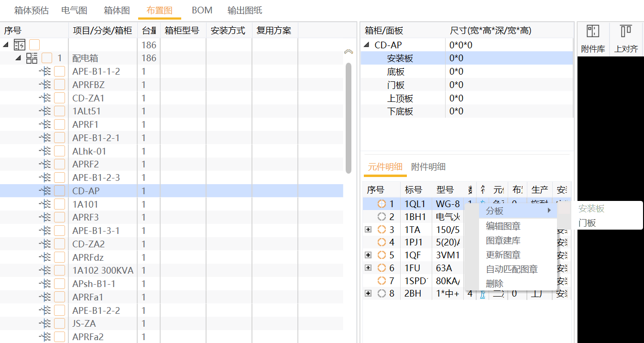Viewport: 644px width, 343px height.
Task: Click the 安装方式 column header
Action: click(229, 31)
